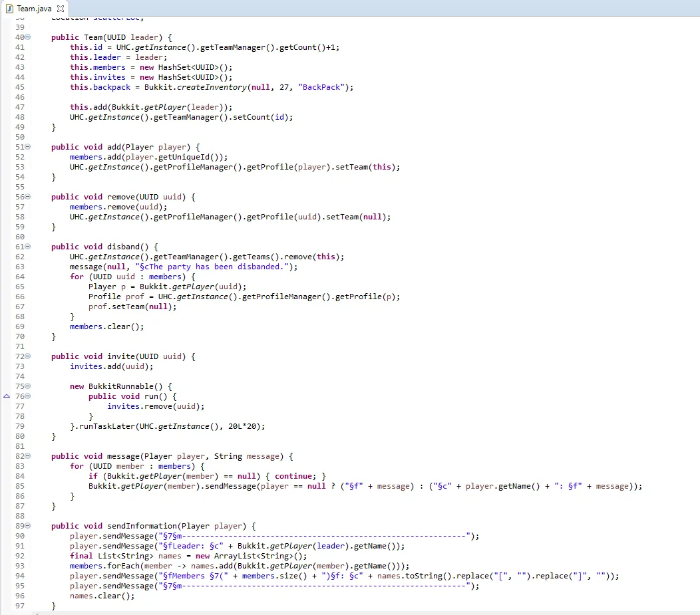Collapse the Team constructor at line 40

click(28, 37)
